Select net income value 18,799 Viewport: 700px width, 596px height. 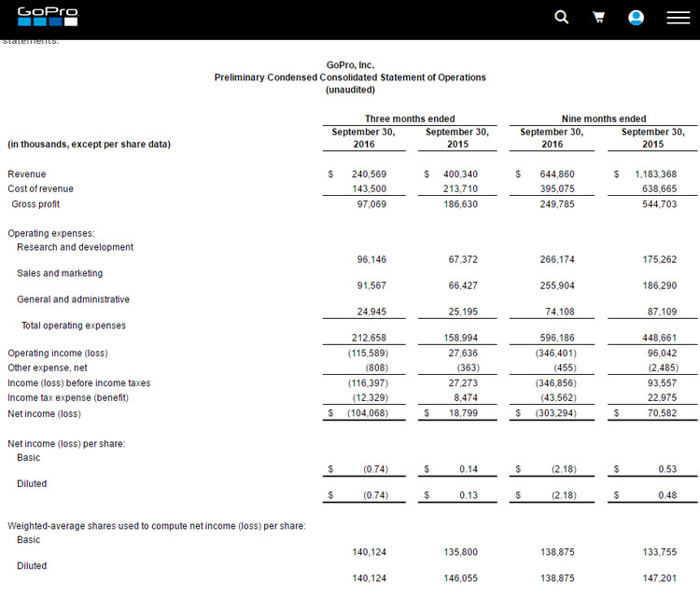(463, 413)
